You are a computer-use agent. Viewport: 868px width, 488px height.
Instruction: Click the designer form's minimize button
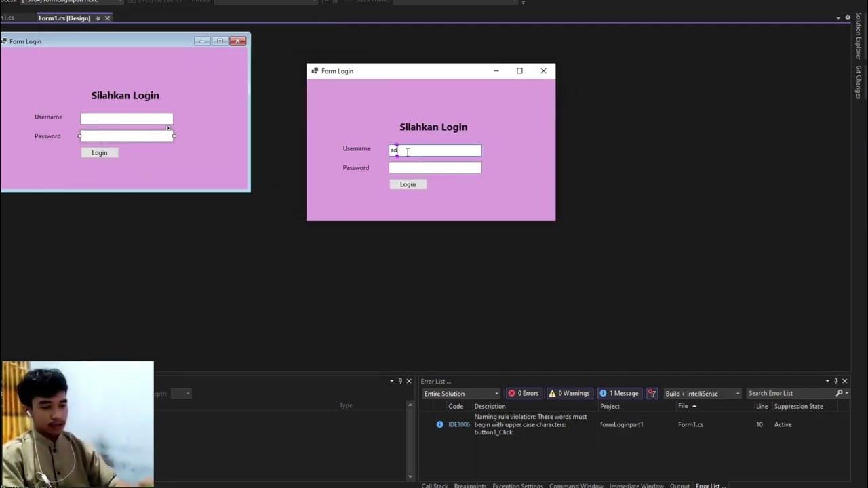(202, 41)
